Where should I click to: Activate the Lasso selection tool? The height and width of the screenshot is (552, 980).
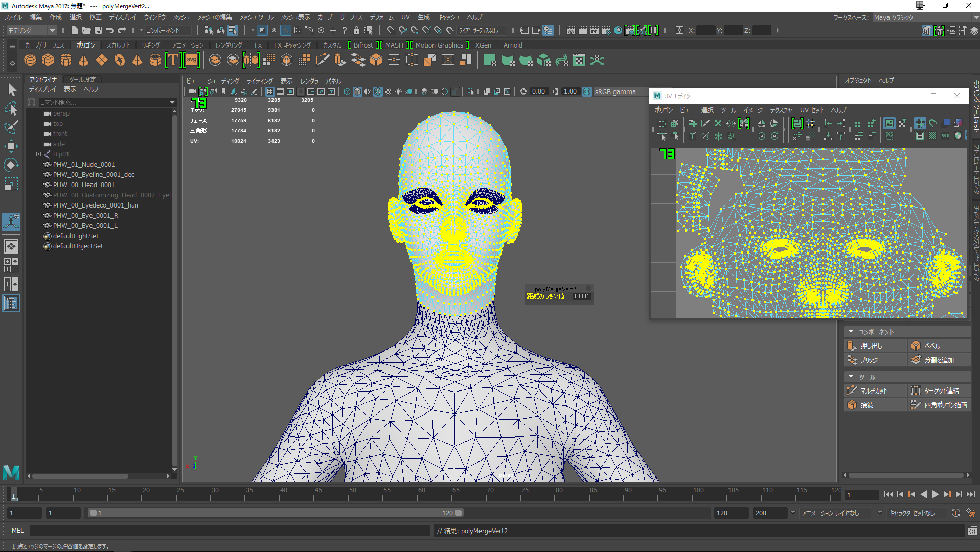point(11,109)
